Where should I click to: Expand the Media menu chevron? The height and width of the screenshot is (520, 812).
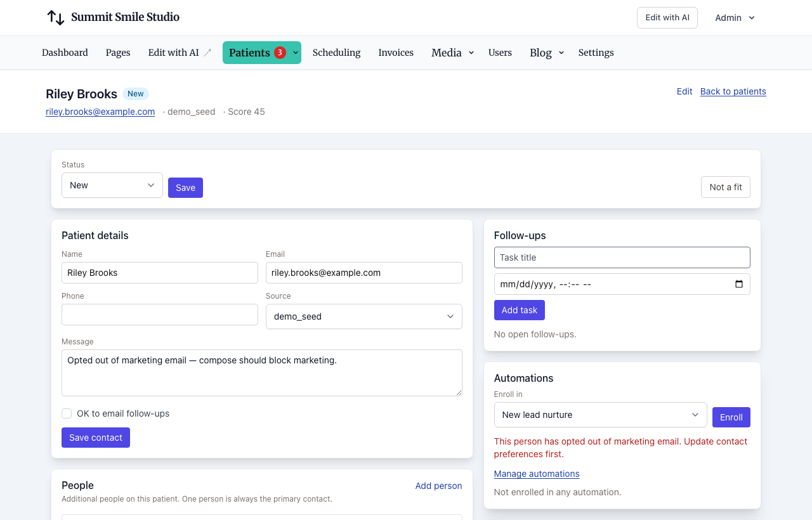[x=471, y=53]
